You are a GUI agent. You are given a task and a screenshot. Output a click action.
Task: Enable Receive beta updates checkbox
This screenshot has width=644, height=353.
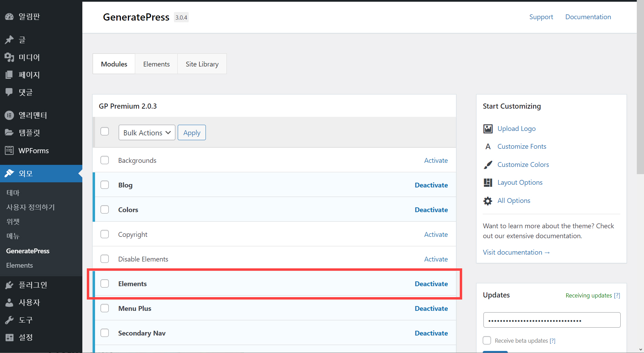487,340
